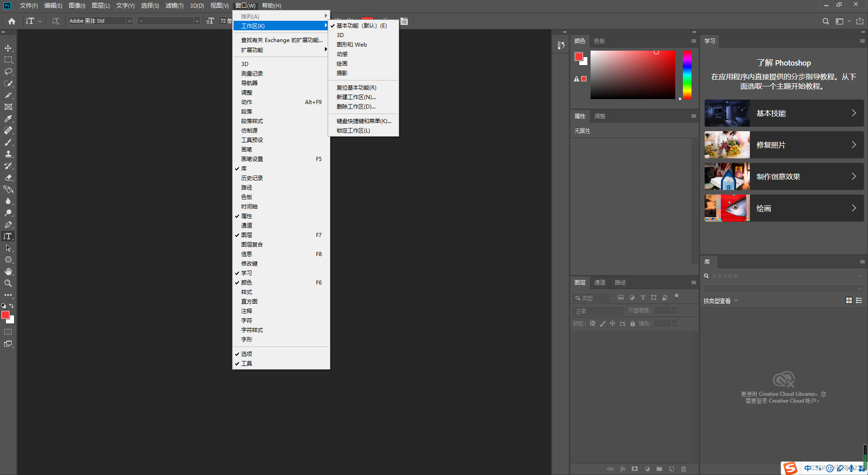The width and height of the screenshot is (868, 475).
Task: Toggle the 学习 panel menu item
Action: (x=247, y=273)
